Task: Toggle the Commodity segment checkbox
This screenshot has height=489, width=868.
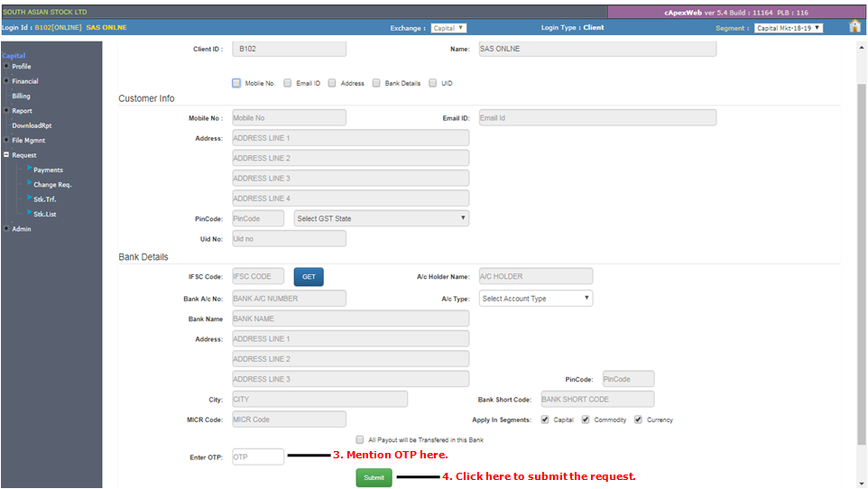Action: [585, 420]
